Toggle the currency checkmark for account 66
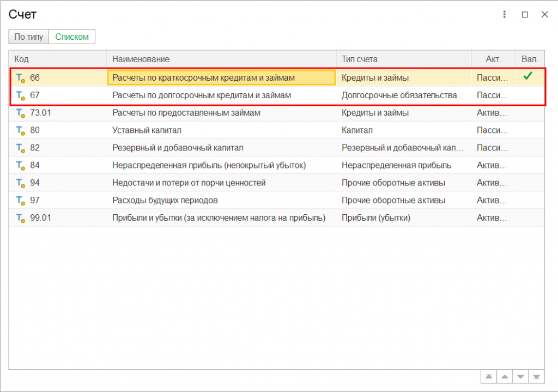This screenshot has height=392, width=558. [527, 77]
